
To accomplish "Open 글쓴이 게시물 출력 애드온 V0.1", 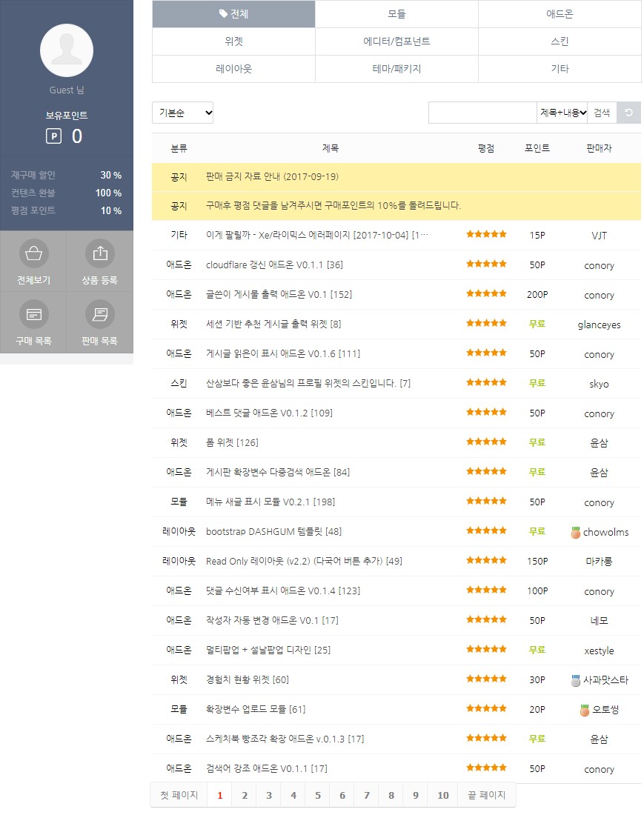I will coord(279,294).
